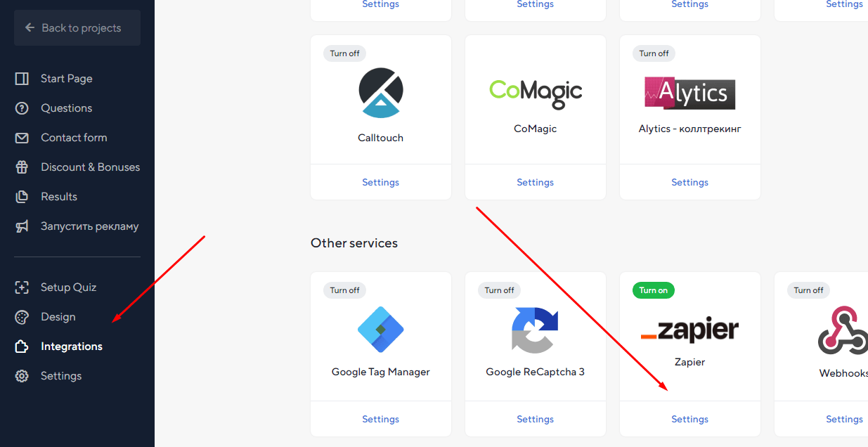This screenshot has width=868, height=447.
Task: Click the Alytics - коллтрекинг title
Action: (x=690, y=129)
